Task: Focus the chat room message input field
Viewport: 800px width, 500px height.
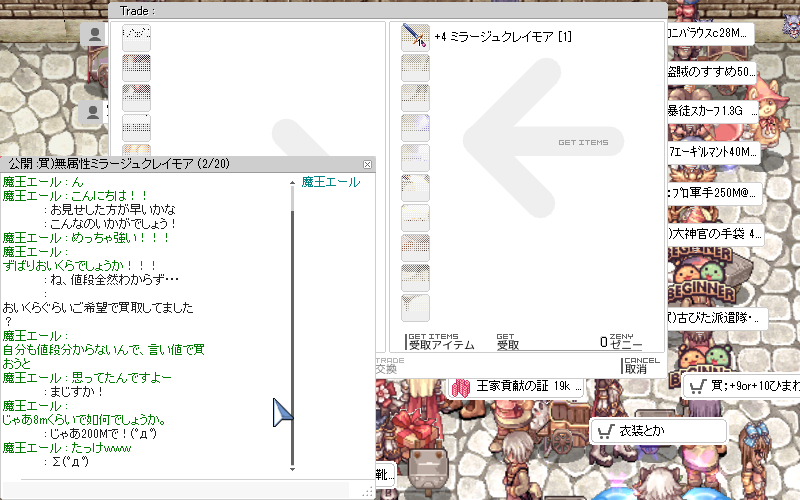Action: [184, 490]
